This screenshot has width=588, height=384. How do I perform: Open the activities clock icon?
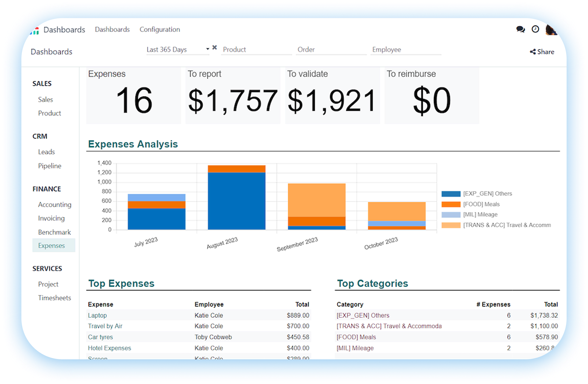point(535,29)
